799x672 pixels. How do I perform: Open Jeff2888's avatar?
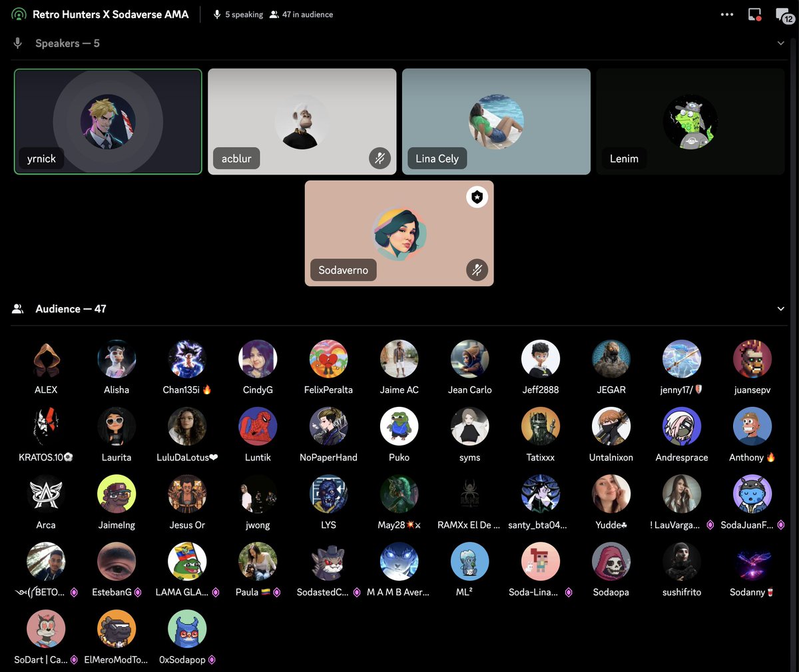540,359
